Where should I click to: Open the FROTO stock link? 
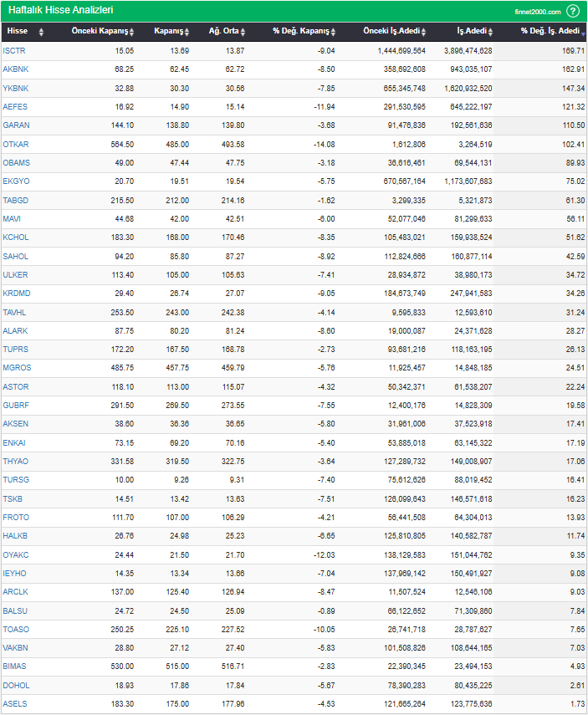click(16, 518)
